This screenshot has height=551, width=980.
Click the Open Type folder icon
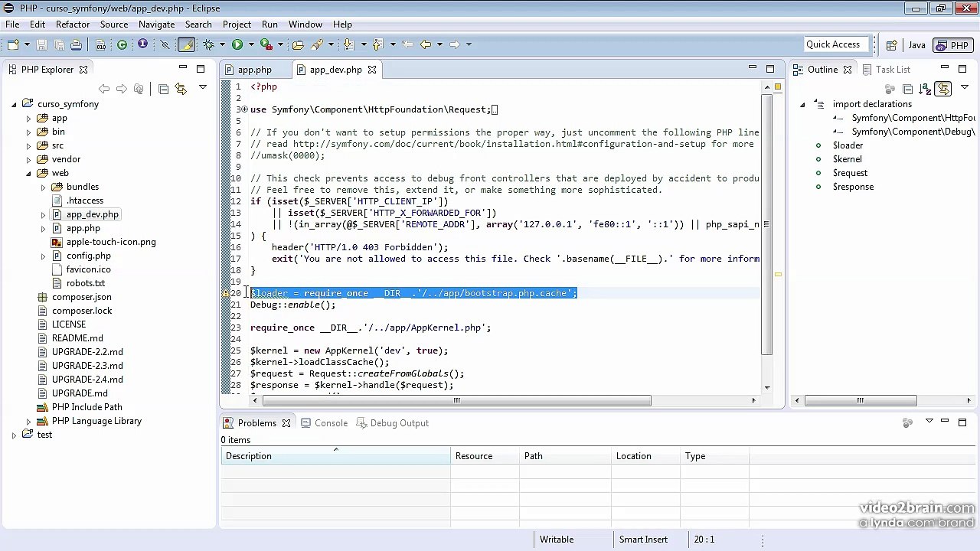click(298, 44)
